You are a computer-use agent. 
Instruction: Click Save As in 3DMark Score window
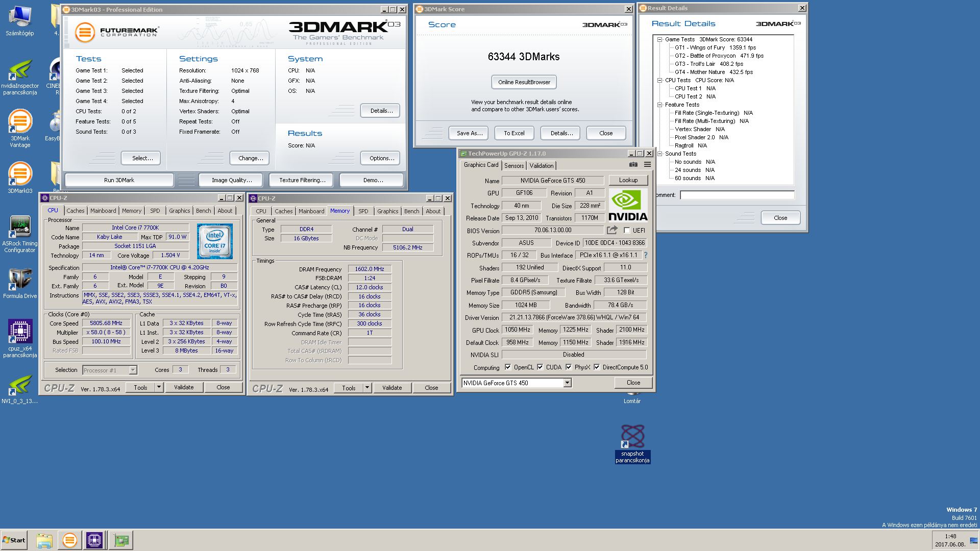click(x=469, y=133)
